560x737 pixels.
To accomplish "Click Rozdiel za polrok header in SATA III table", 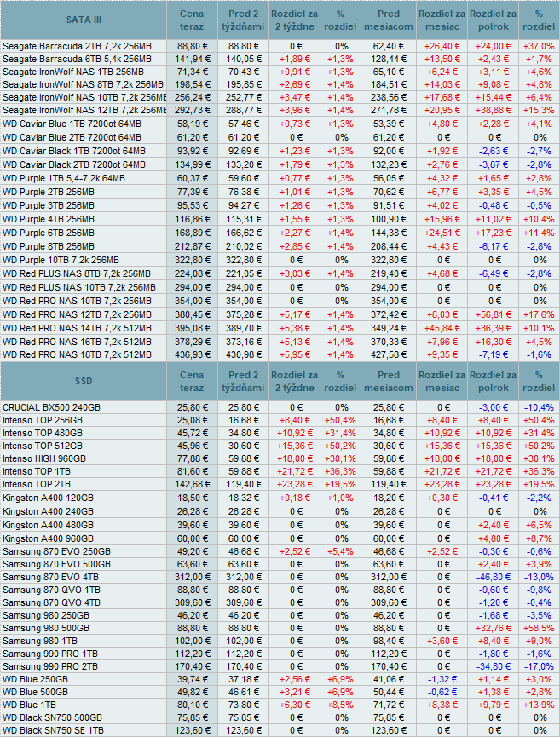I will 493,20.
